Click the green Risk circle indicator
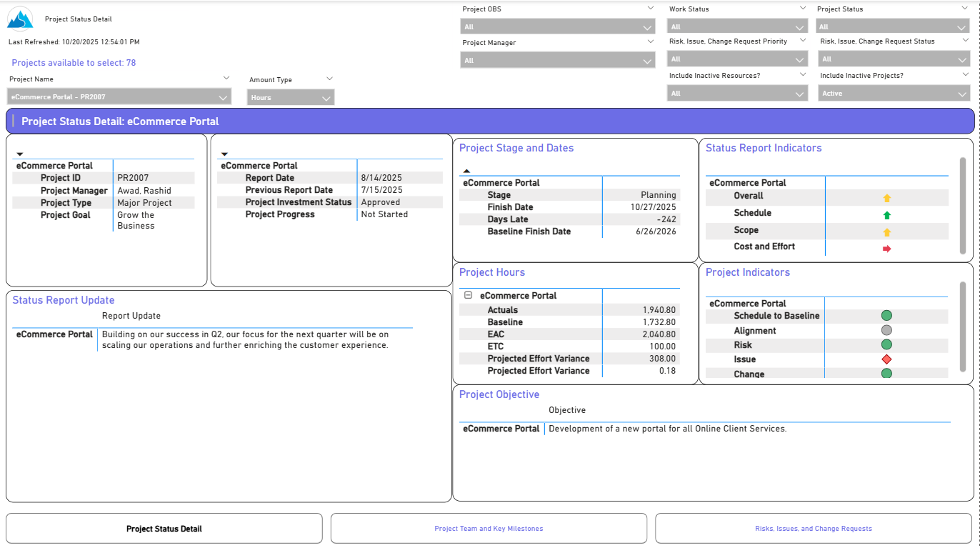 (886, 344)
